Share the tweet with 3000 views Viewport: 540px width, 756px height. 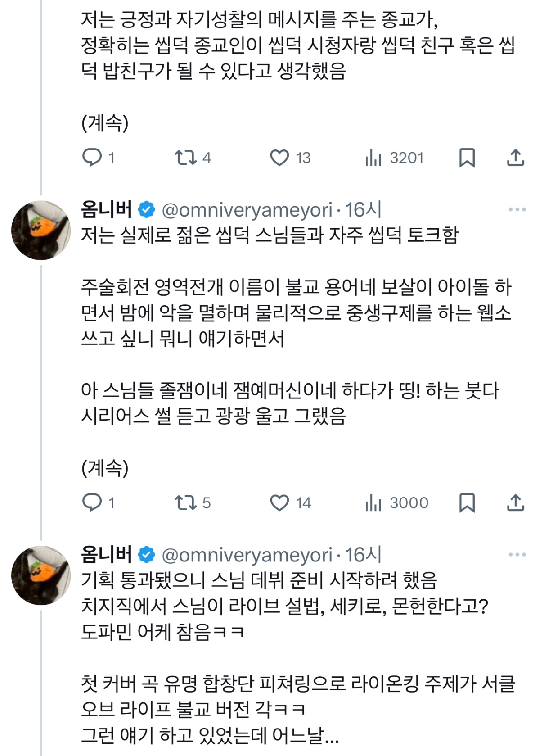[515, 502]
